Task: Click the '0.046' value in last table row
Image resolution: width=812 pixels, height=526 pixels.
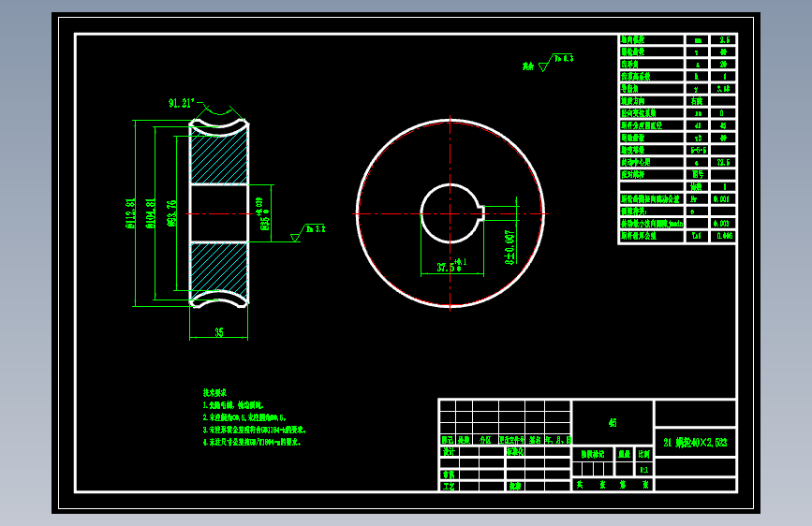Action: click(x=724, y=236)
